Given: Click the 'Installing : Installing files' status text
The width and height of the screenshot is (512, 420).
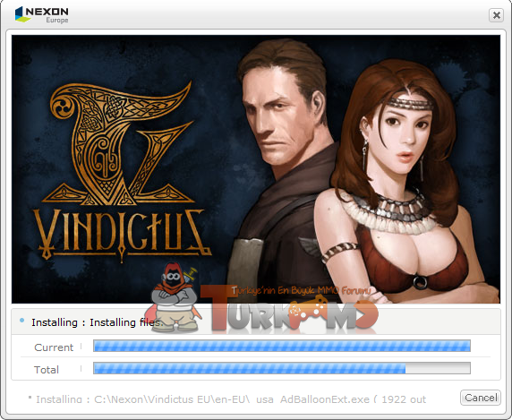Looking at the screenshot, I should (97, 322).
